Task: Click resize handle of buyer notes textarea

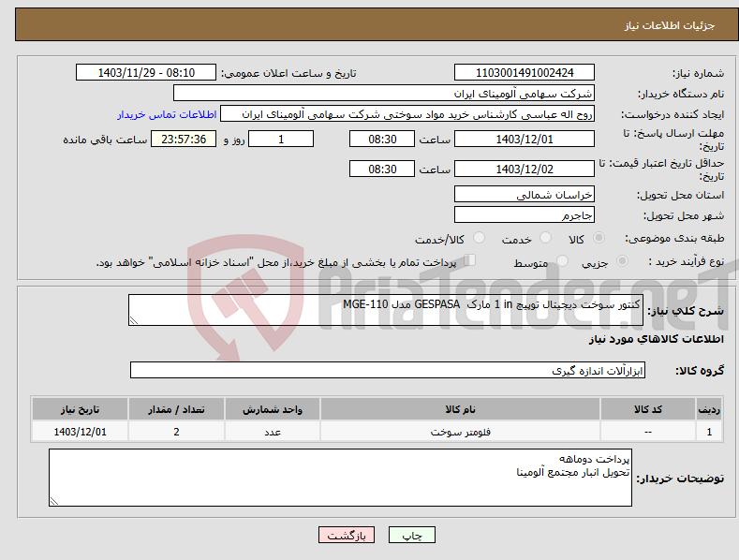Action: (x=54, y=502)
